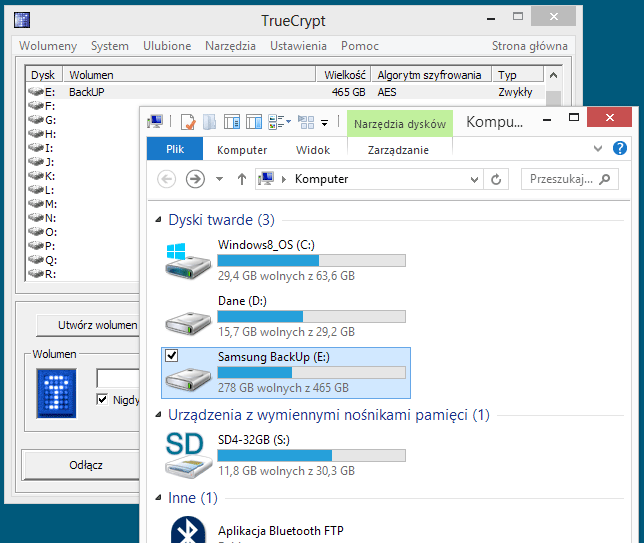Collapse the Dyski twarde (3) group
Viewport: 644px width, 543px height.
click(x=158, y=220)
